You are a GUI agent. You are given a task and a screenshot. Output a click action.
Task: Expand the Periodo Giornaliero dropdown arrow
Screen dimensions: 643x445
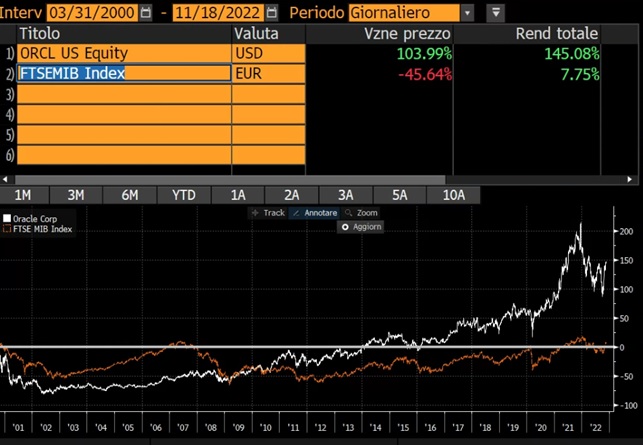coord(467,13)
